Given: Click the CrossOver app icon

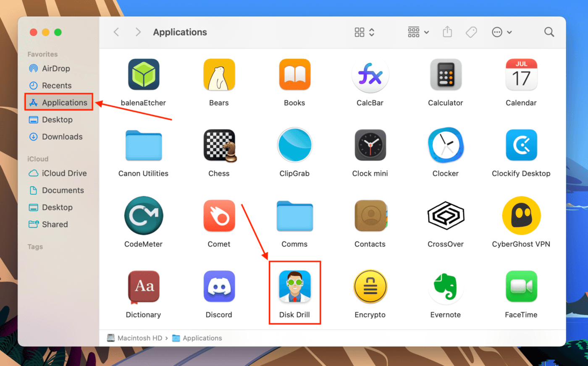Looking at the screenshot, I should (446, 216).
